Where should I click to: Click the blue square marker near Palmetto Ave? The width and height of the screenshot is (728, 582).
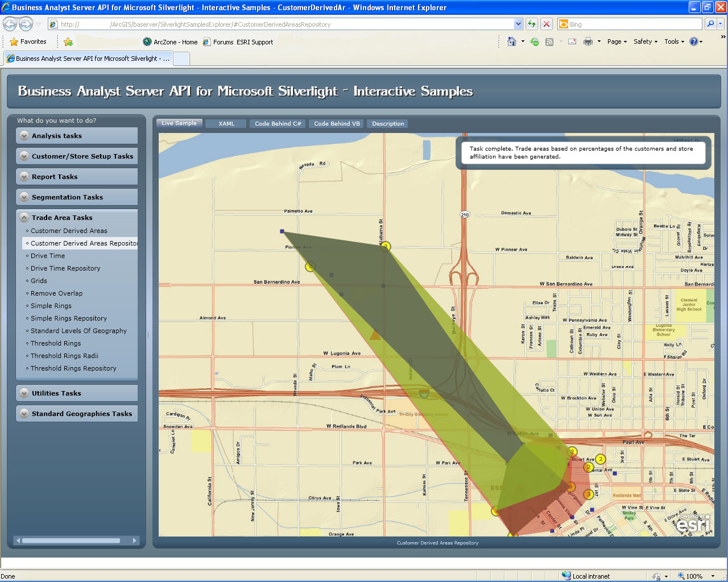282,231
